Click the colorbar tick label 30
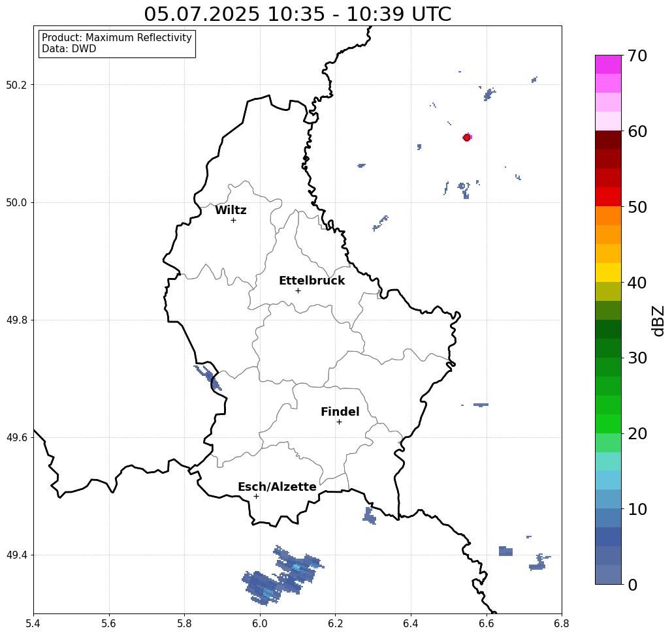 click(637, 358)
